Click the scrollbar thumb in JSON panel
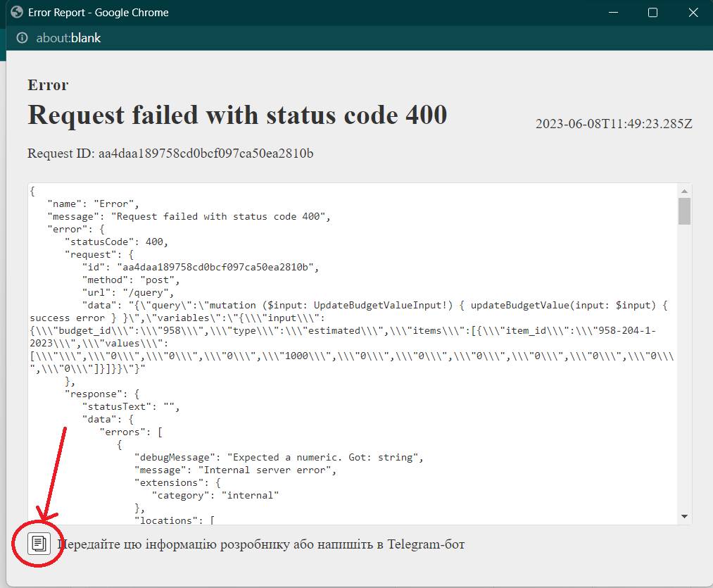The image size is (713, 588). 684,211
